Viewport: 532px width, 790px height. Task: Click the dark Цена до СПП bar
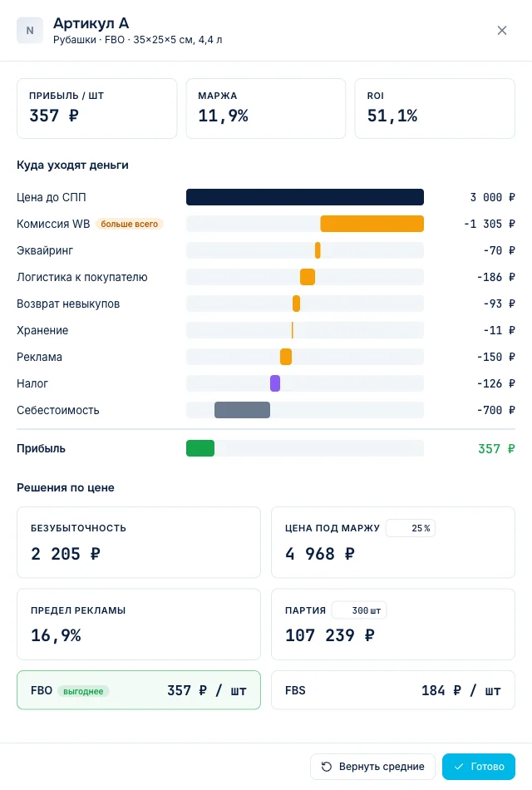coord(305,197)
